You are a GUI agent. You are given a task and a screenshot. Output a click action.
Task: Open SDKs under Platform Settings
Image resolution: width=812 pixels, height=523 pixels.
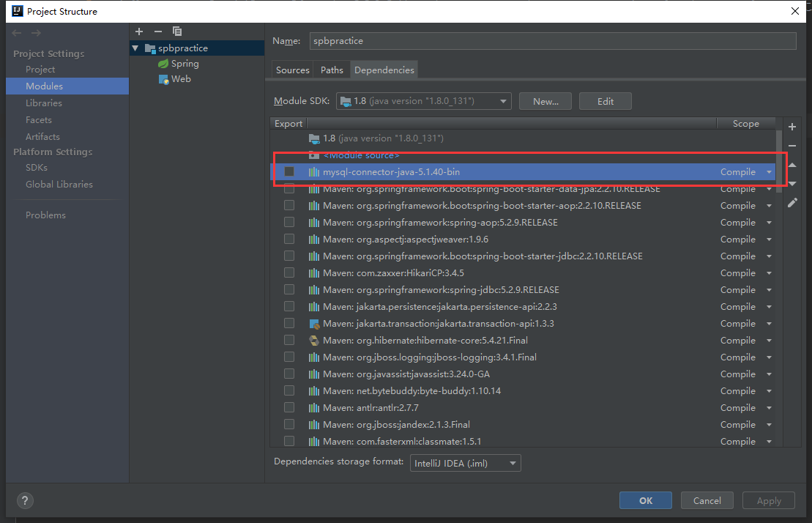click(37, 168)
